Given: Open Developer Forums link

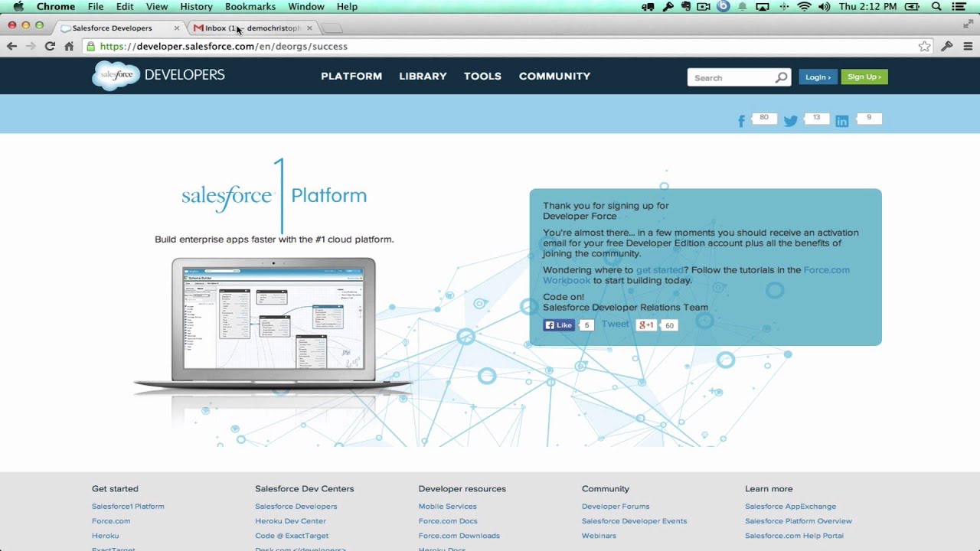Looking at the screenshot, I should [616, 506].
